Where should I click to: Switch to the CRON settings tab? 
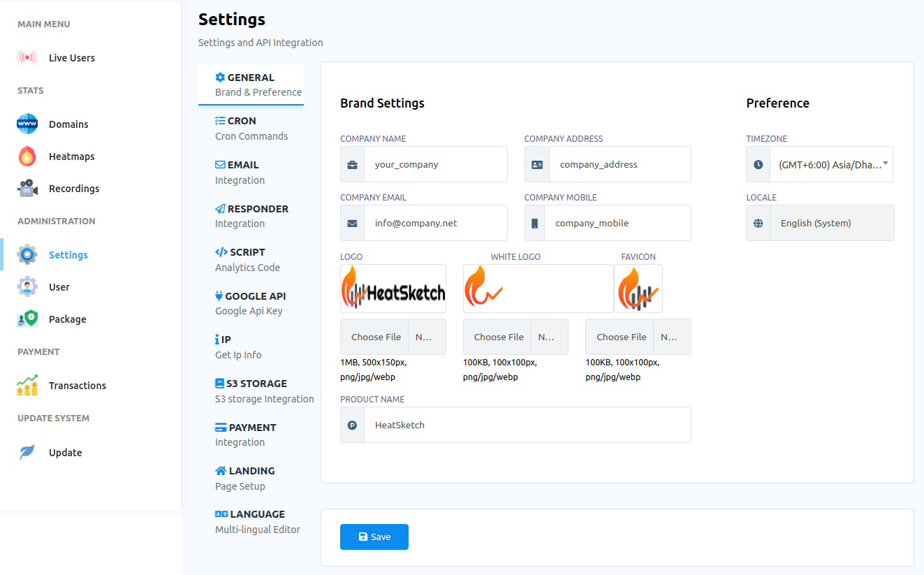[x=251, y=129]
